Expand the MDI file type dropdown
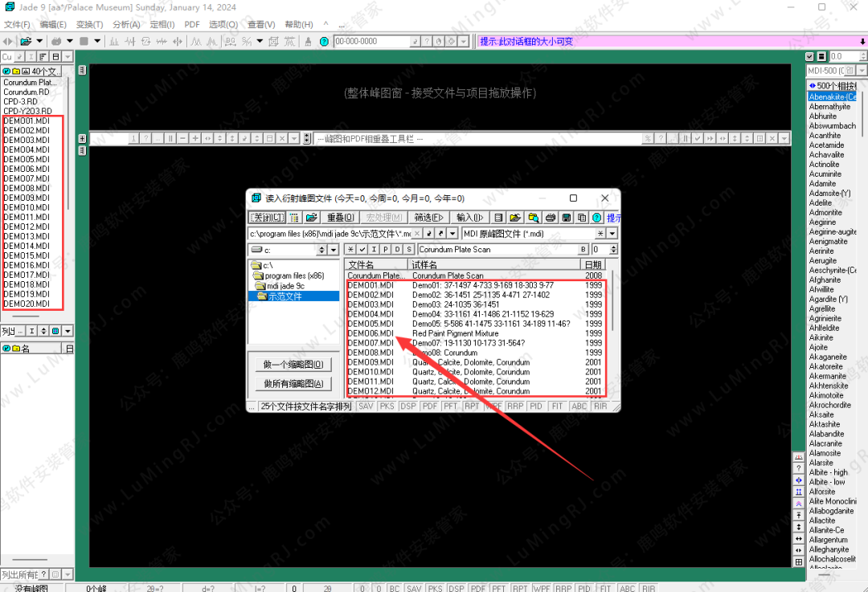The height and width of the screenshot is (592, 868). (612, 234)
